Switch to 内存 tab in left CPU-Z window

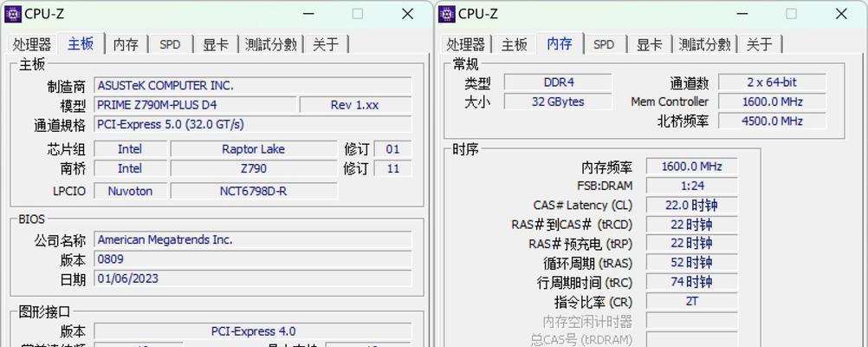coord(126,44)
